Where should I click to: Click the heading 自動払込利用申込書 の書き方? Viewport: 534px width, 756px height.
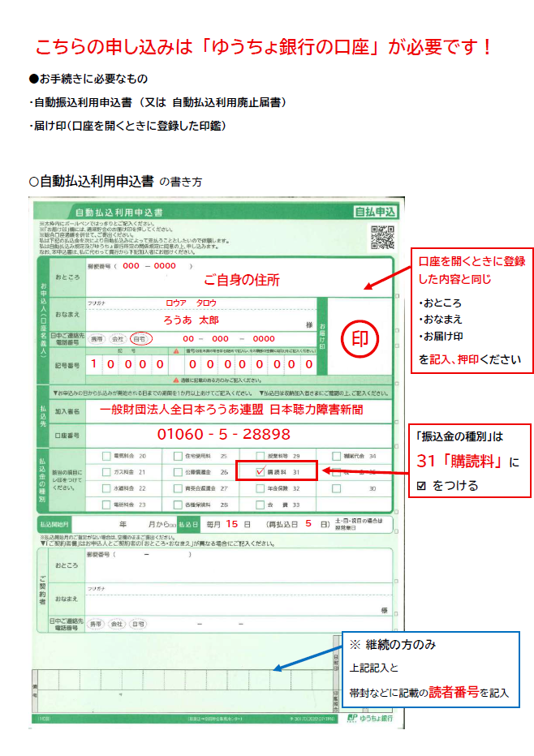[x=116, y=182]
